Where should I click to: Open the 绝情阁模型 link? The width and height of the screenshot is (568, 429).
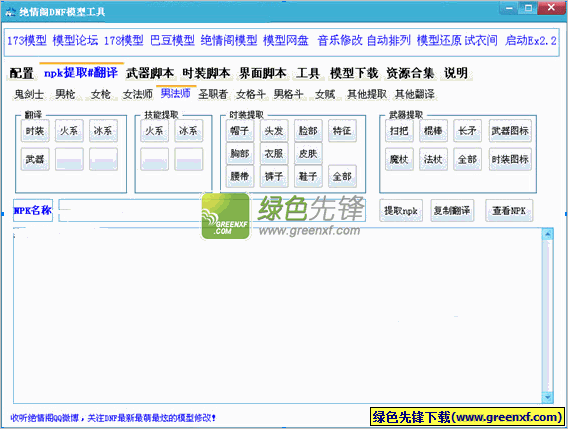229,40
